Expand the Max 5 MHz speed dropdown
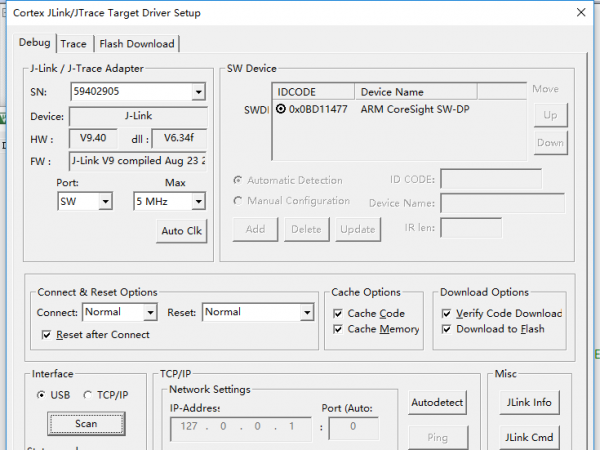This screenshot has width=600, height=450. click(x=197, y=202)
